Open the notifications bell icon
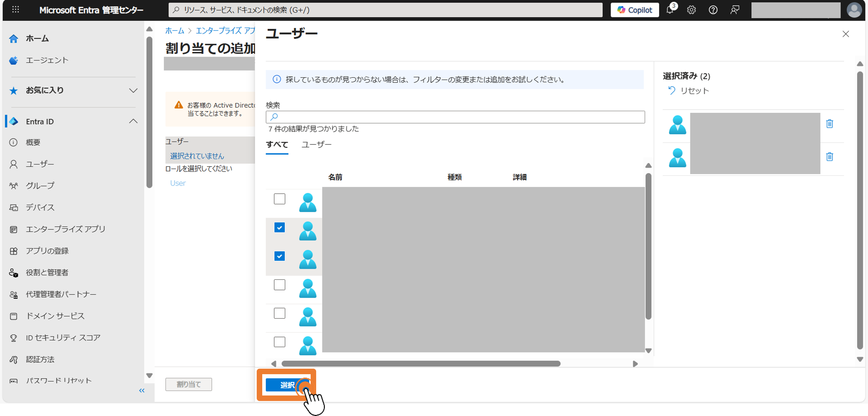The height and width of the screenshot is (416, 868). (x=670, y=10)
